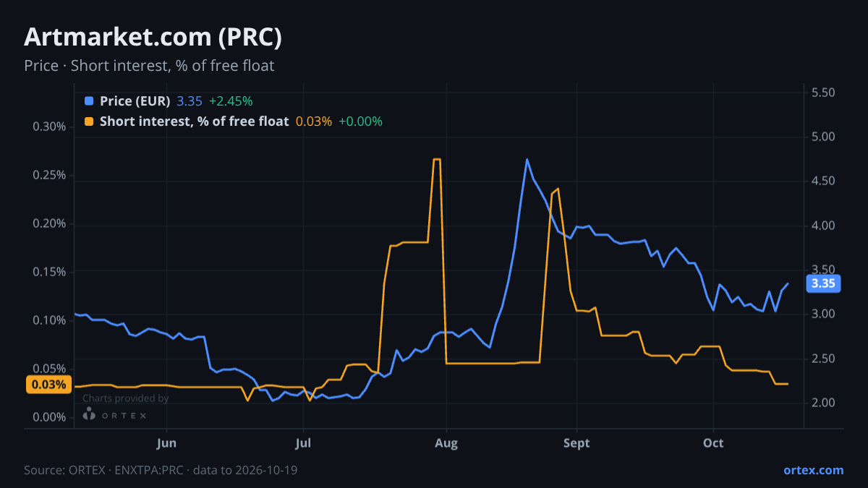Click the Jun x-axis label
This screenshot has height=488, width=868.
pyautogui.click(x=166, y=443)
